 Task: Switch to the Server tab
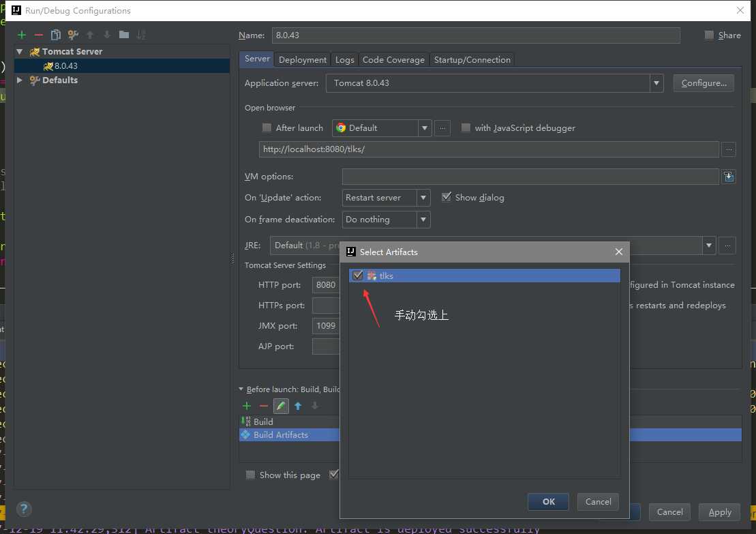257,59
